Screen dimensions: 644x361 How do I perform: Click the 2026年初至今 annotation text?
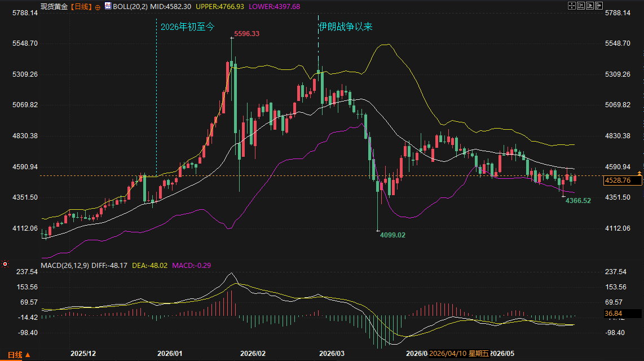click(187, 27)
